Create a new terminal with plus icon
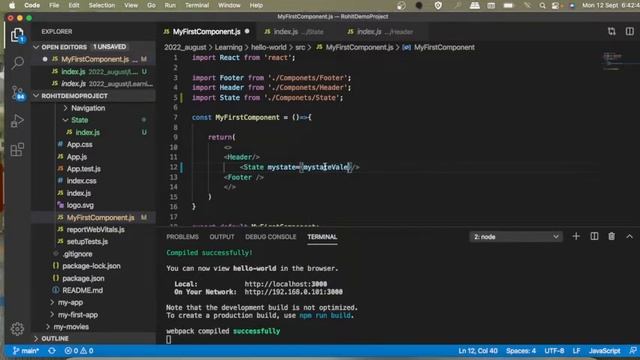The height and width of the screenshot is (360, 640). (576, 236)
